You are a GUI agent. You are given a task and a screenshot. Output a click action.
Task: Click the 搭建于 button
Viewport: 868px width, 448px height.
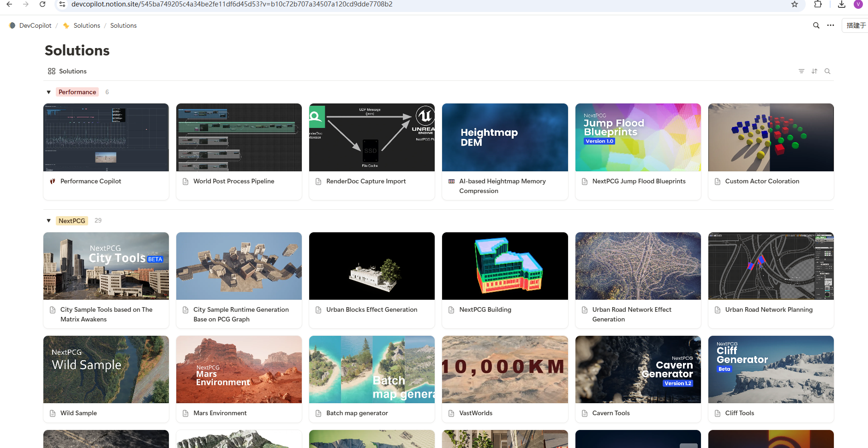(855, 25)
